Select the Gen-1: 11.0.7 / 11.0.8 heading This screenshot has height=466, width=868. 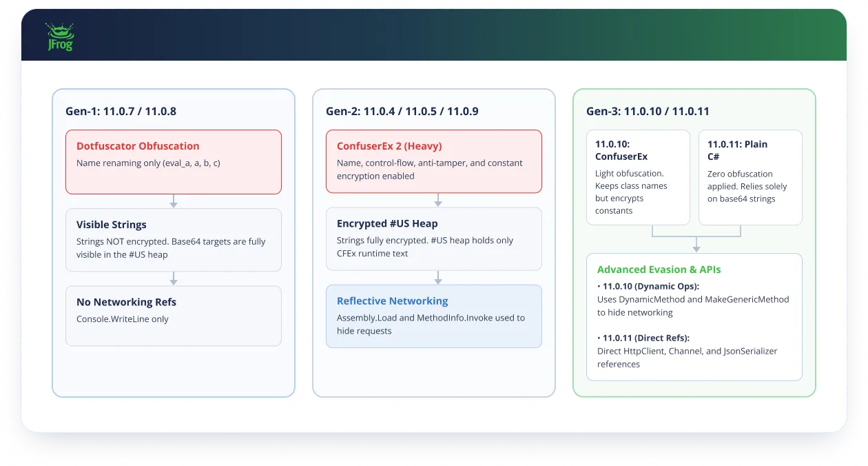[x=121, y=111]
